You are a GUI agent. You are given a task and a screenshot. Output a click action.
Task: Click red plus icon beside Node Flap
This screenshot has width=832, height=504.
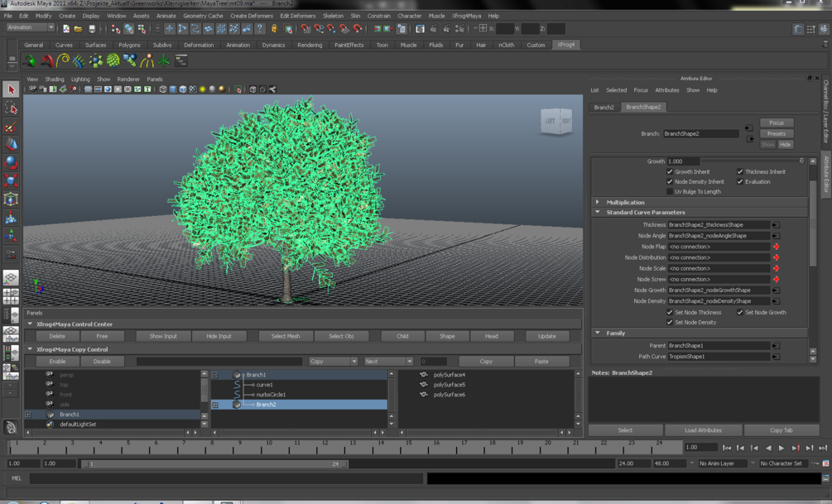[776, 247]
